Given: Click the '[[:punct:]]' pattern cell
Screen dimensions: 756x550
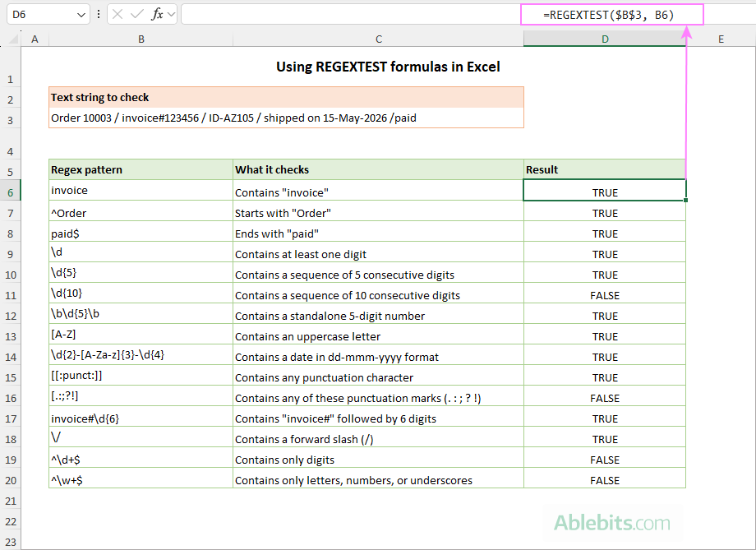Looking at the screenshot, I should click(x=141, y=376).
